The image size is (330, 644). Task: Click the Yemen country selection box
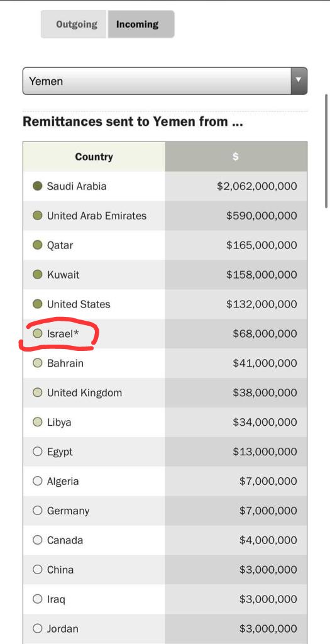pos(165,81)
